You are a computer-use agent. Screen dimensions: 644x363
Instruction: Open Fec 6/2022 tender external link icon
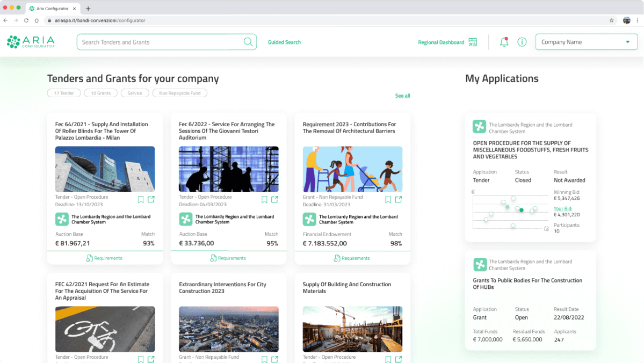274,200
